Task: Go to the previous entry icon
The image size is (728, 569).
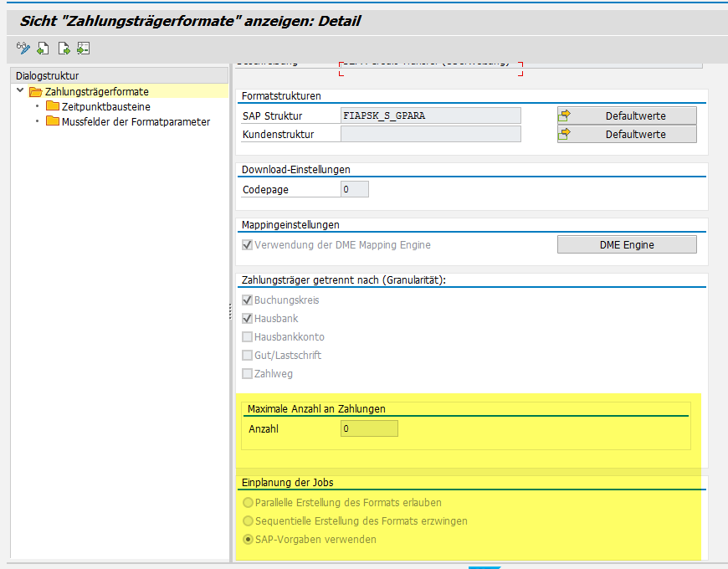Action: 43,49
